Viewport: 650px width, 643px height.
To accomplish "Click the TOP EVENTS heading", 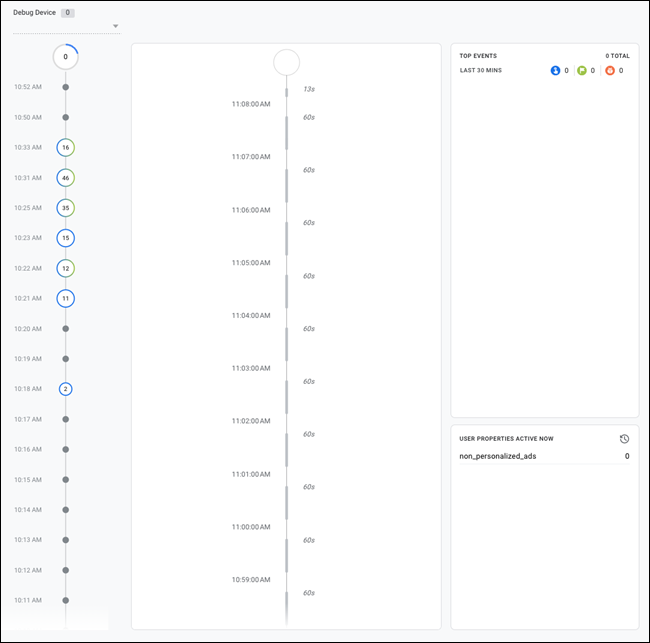I will (x=478, y=56).
